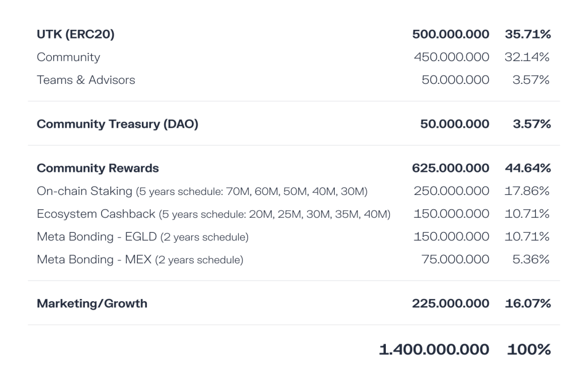Click the 17.86% On-chain Staking percentage
Screen dimensions: 588x384
point(527,191)
